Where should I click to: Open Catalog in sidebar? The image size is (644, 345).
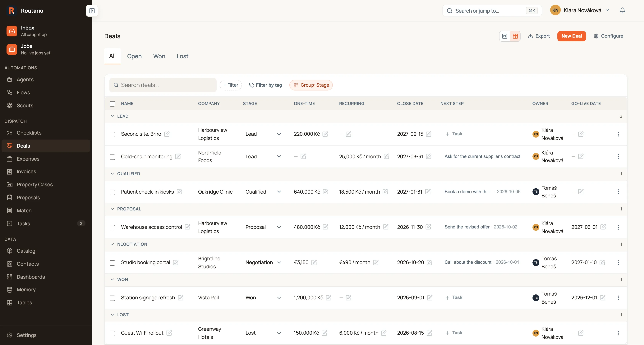pos(46,251)
